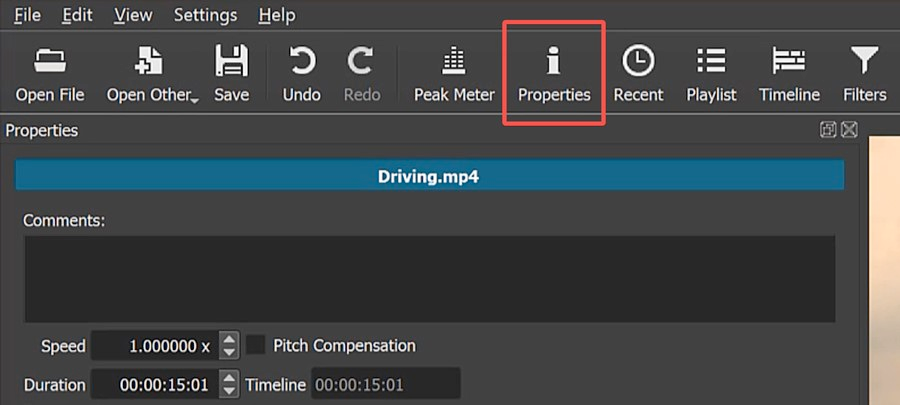Open the Settings menu
This screenshot has height=405, width=900.
205,15
